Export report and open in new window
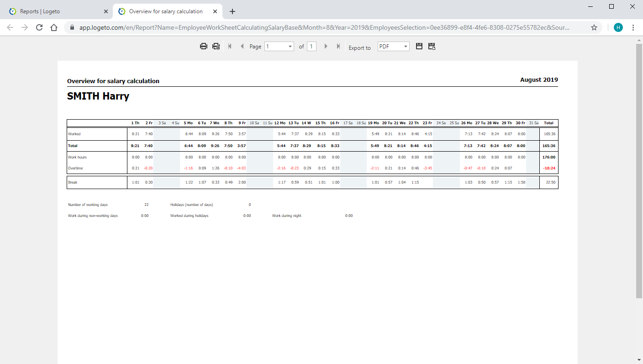The height and width of the screenshot is (364, 643). click(x=432, y=46)
